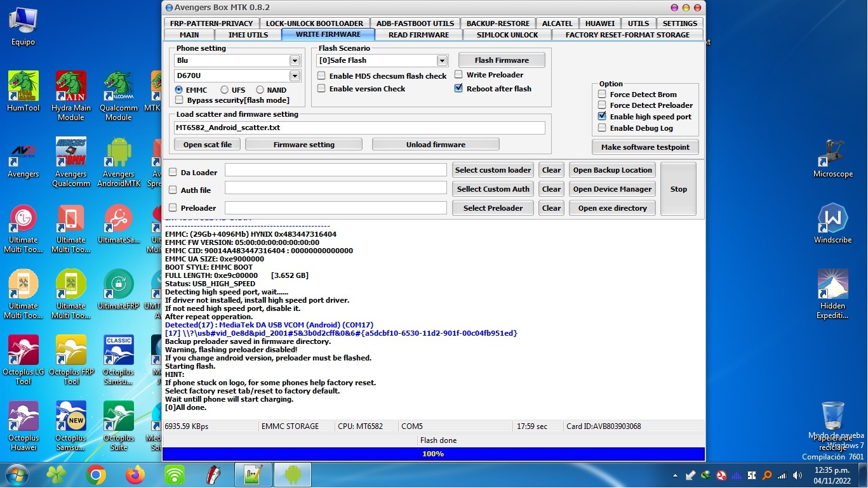
Task: Open Google Chrome from the taskbar
Action: 97,475
